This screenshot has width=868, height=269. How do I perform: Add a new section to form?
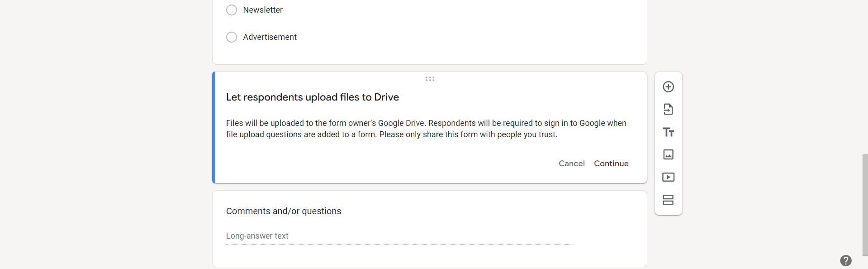click(668, 200)
